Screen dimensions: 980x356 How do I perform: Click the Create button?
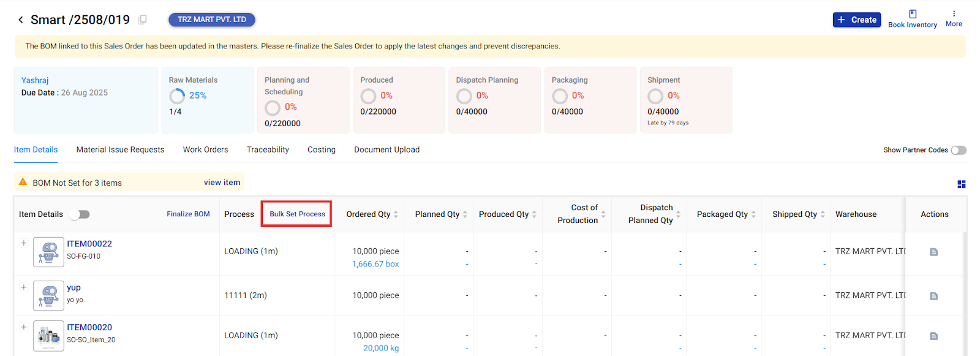point(856,20)
